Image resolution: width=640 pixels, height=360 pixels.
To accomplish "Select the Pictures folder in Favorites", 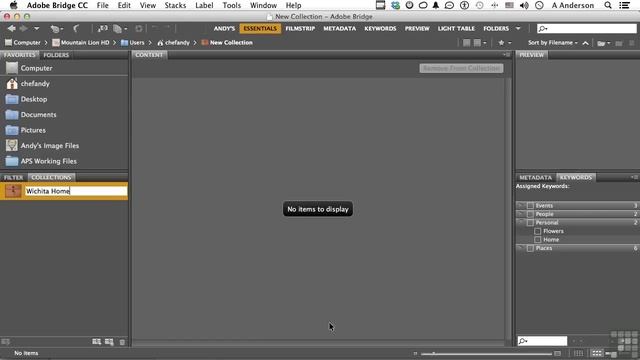I will point(64,130).
